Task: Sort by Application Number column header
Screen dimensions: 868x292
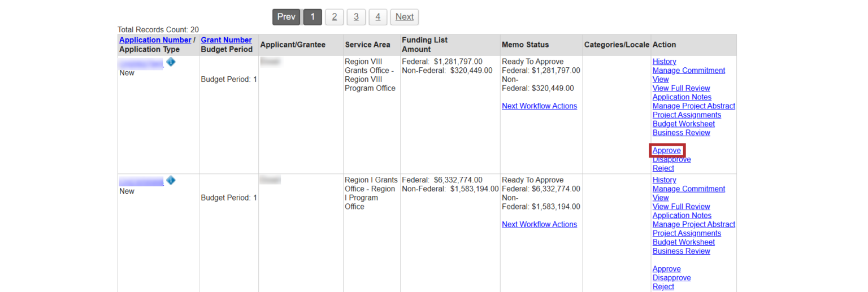Action: coord(155,40)
